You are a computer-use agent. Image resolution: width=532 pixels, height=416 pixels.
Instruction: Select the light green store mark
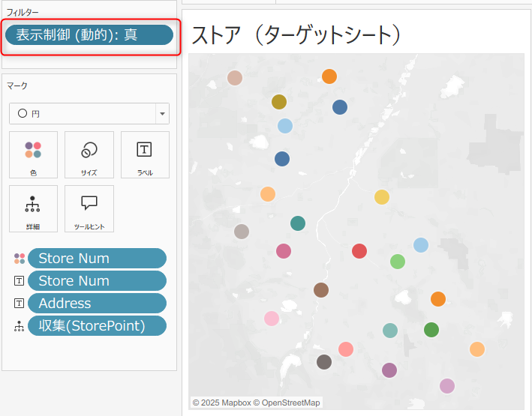pos(398,262)
